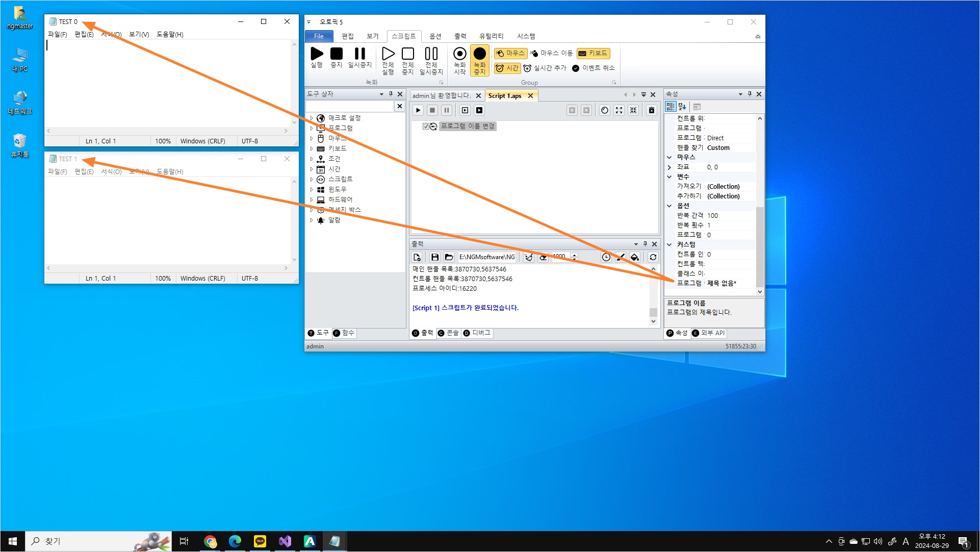Expand the 매크로 설정 tree node
The image size is (980, 552).
coord(312,118)
